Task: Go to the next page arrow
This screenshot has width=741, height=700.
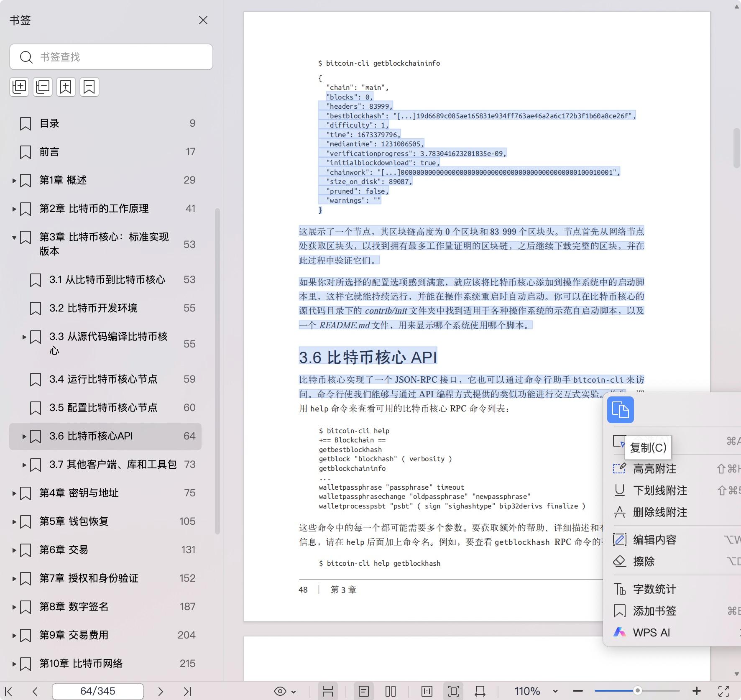Action: coord(161,691)
